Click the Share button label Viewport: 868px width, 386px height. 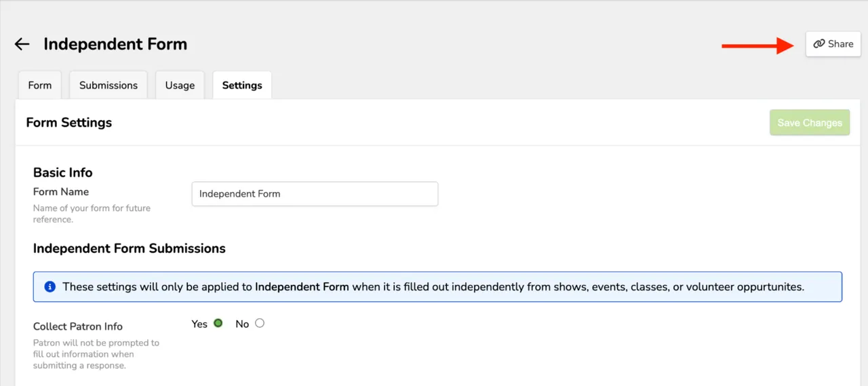pos(840,44)
